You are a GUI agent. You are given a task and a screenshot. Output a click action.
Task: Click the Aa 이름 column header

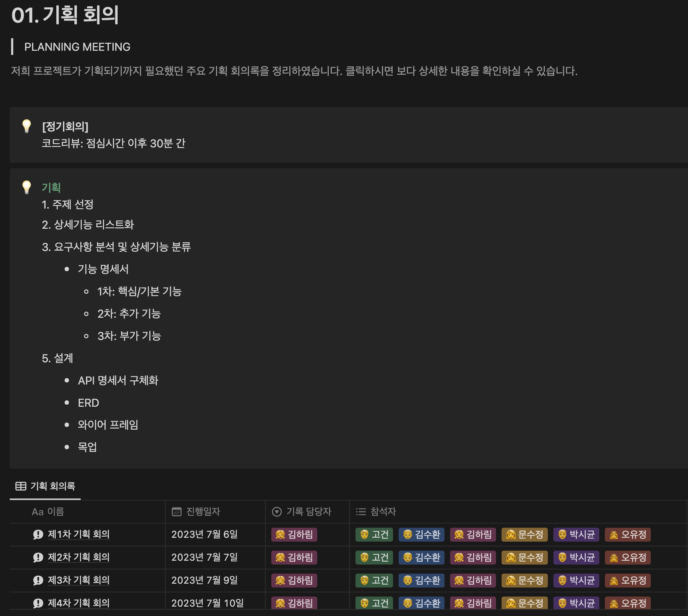pyautogui.click(x=48, y=512)
